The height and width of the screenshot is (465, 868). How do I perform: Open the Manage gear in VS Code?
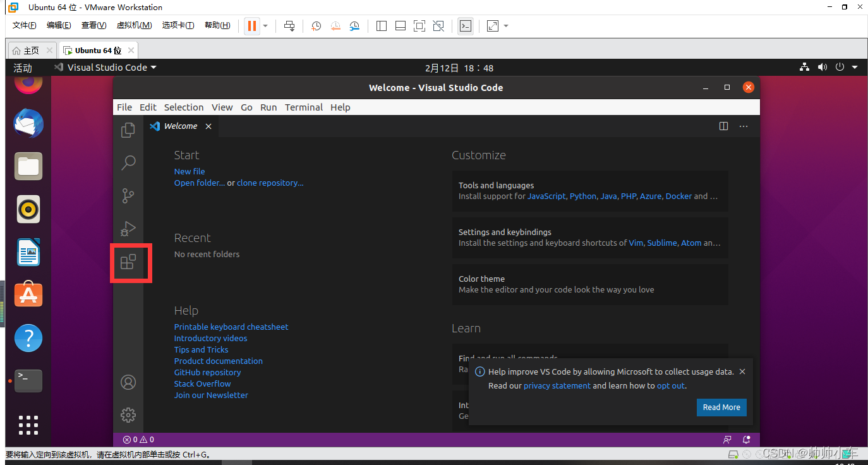pos(128,415)
